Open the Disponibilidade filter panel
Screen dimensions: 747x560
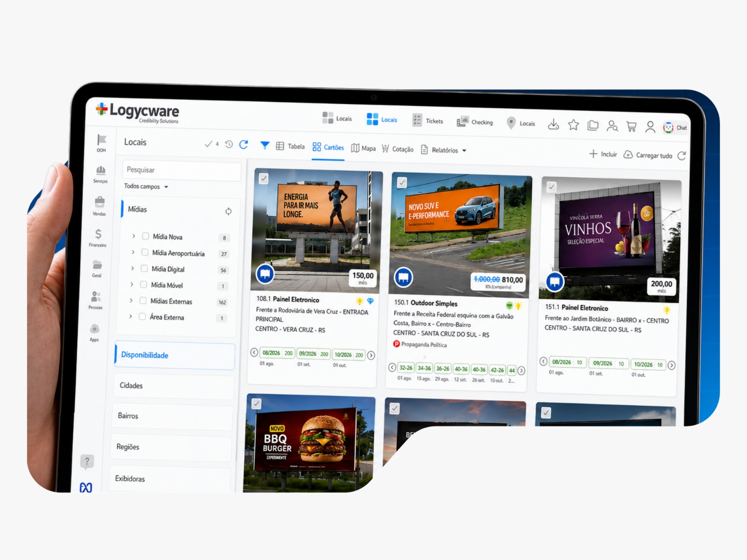coord(175,356)
